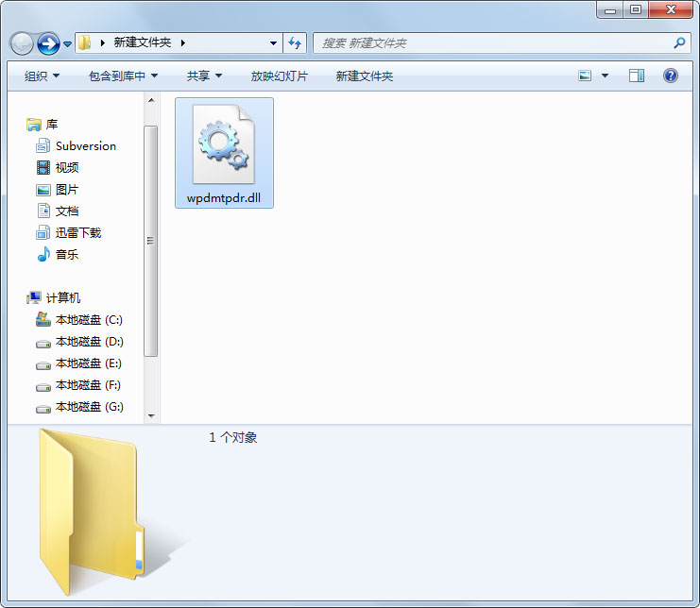
Task: Open help with the question mark icon
Action: 671,76
